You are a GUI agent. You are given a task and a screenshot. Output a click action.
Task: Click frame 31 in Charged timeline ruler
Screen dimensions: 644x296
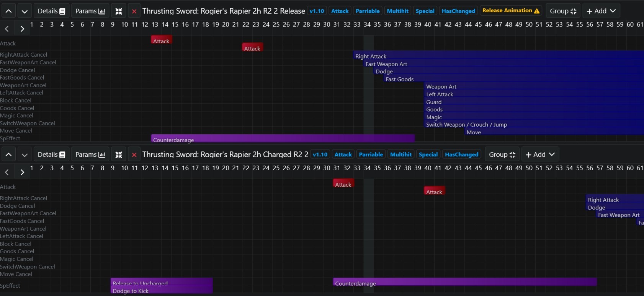tap(337, 168)
